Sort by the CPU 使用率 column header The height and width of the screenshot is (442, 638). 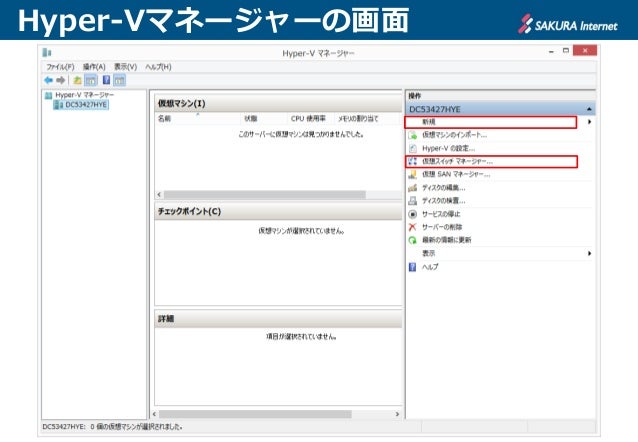tap(310, 118)
